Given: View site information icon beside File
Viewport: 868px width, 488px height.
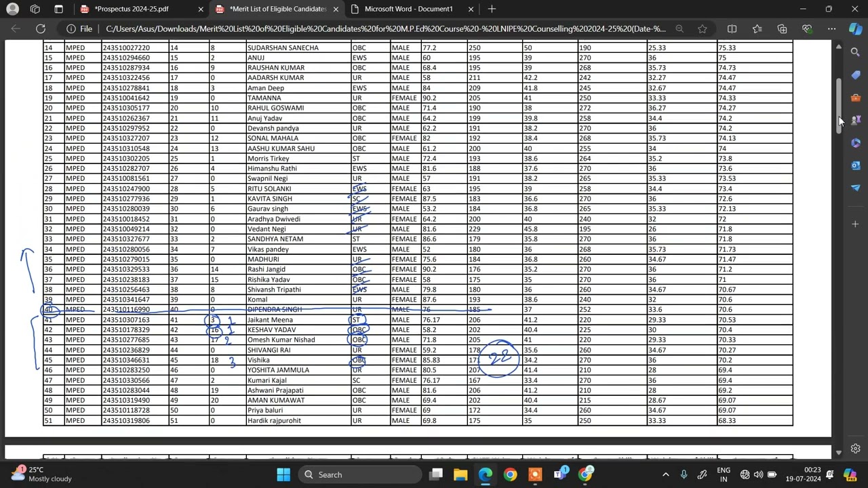Looking at the screenshot, I should [71, 29].
